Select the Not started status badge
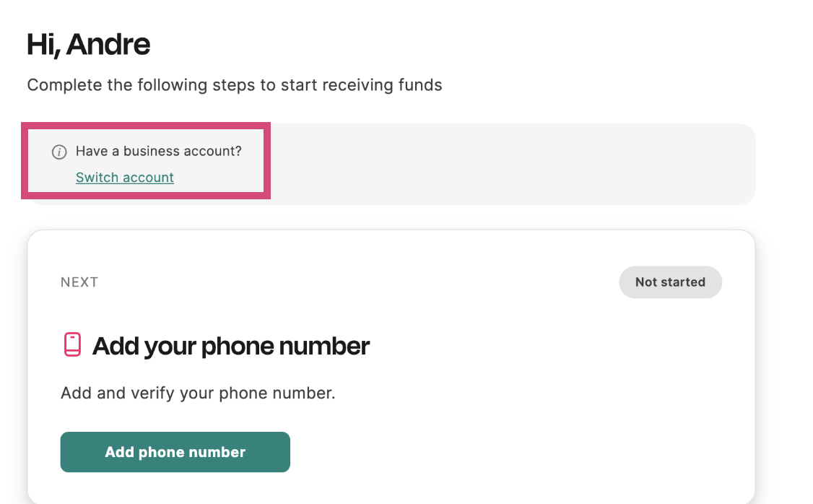 [671, 282]
